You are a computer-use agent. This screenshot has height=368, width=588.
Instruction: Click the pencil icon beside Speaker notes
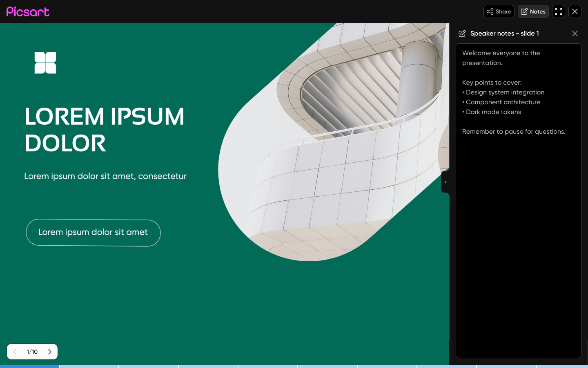coord(462,34)
